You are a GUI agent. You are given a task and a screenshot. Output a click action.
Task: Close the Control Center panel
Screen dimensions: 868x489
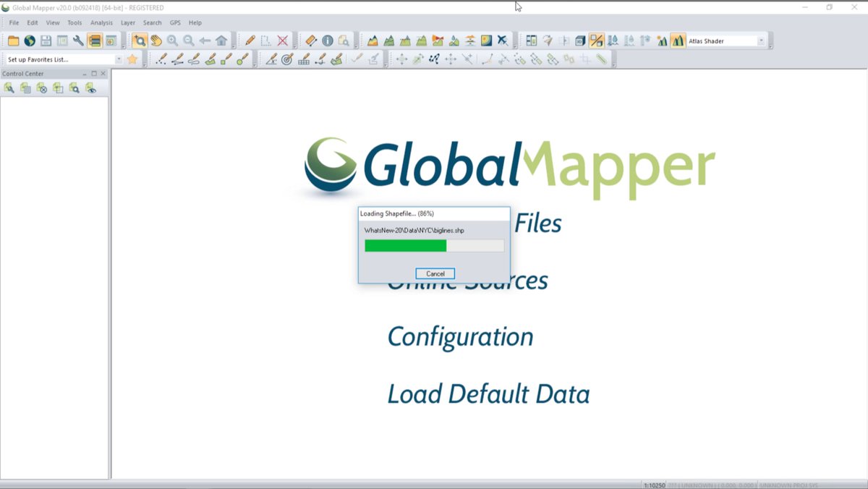(x=103, y=74)
